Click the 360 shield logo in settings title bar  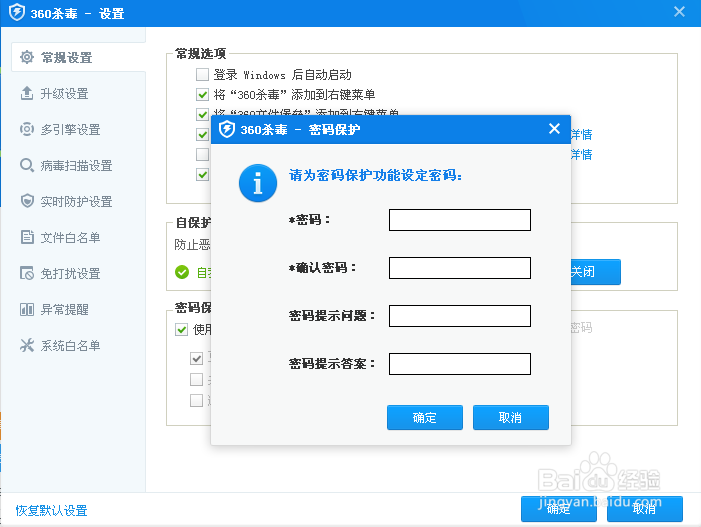pyautogui.click(x=17, y=13)
